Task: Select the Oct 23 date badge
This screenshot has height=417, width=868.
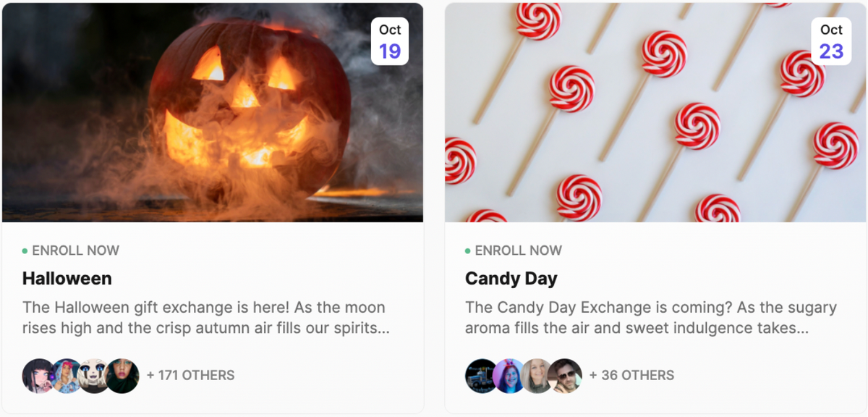Action: 831,40
